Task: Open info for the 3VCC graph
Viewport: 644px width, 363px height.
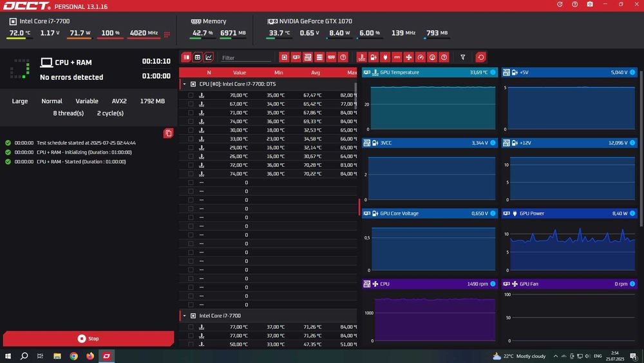Action: pos(493,142)
